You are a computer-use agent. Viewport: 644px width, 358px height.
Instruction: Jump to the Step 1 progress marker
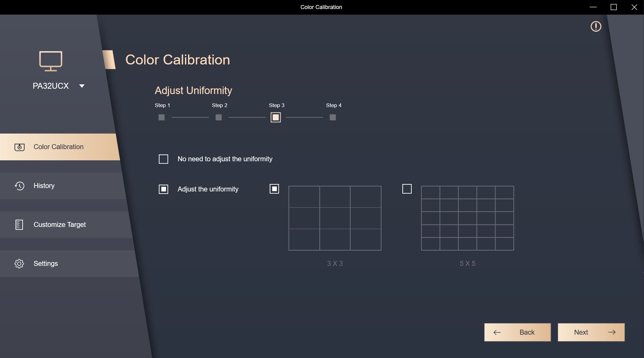pos(161,117)
